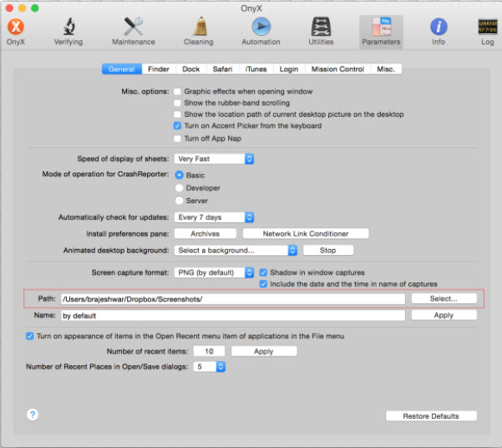This screenshot has width=502, height=448.
Task: Select the Parameters toolbar icon
Action: (x=381, y=32)
